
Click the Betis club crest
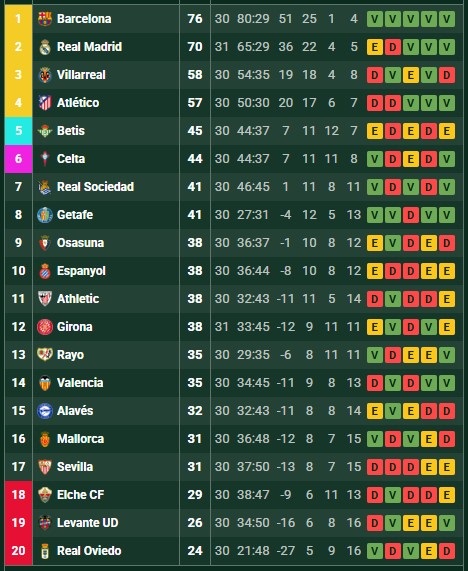pyautogui.click(x=45, y=131)
